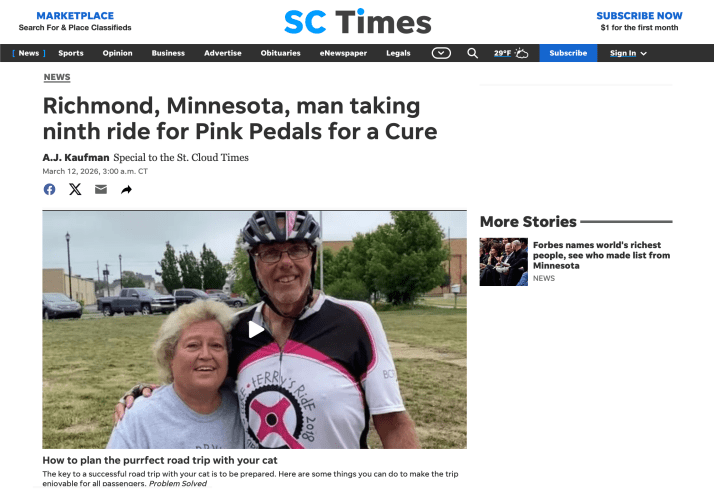Open the Obituaries section
Viewport: 714px width, 501px height.
[280, 53]
